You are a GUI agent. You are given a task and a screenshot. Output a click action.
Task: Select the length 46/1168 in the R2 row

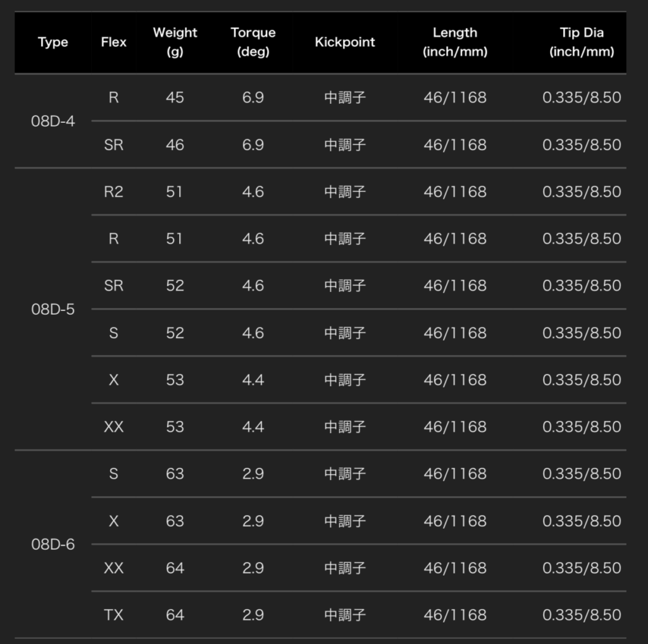(455, 192)
